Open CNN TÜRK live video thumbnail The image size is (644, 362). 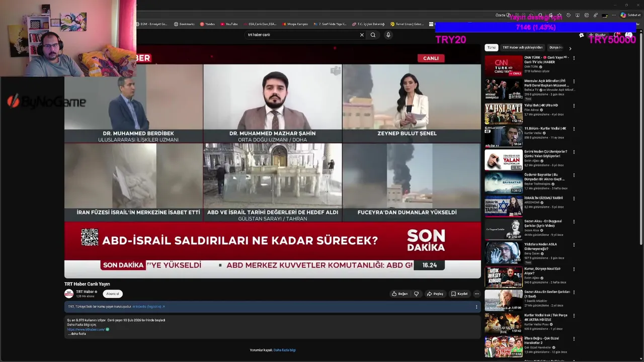(x=504, y=66)
